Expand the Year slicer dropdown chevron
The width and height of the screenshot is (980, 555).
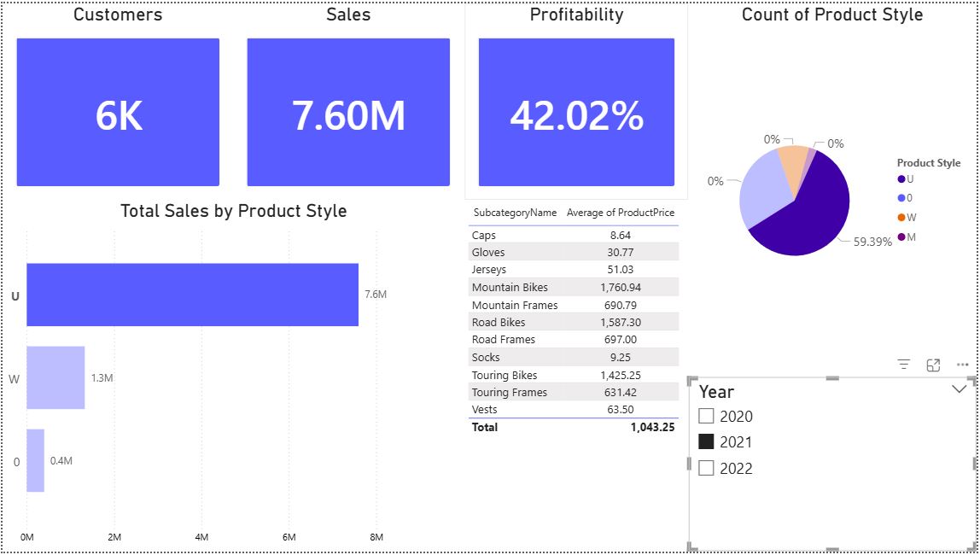[959, 389]
